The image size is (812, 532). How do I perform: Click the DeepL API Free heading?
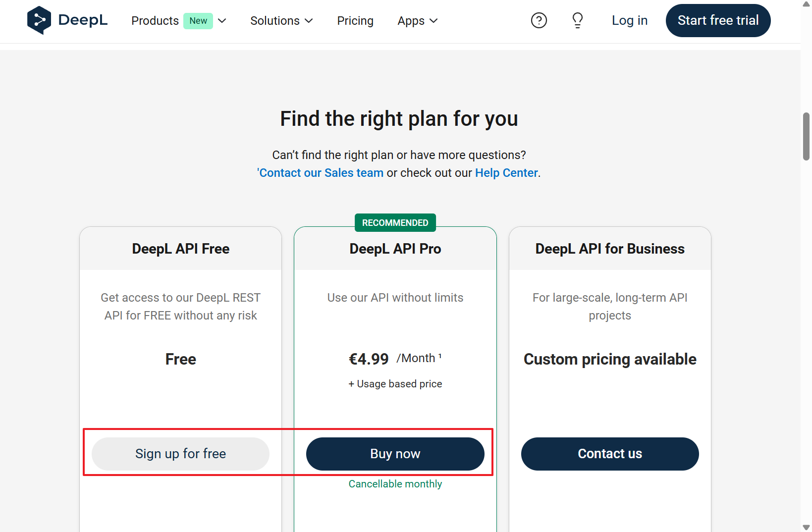click(x=181, y=249)
